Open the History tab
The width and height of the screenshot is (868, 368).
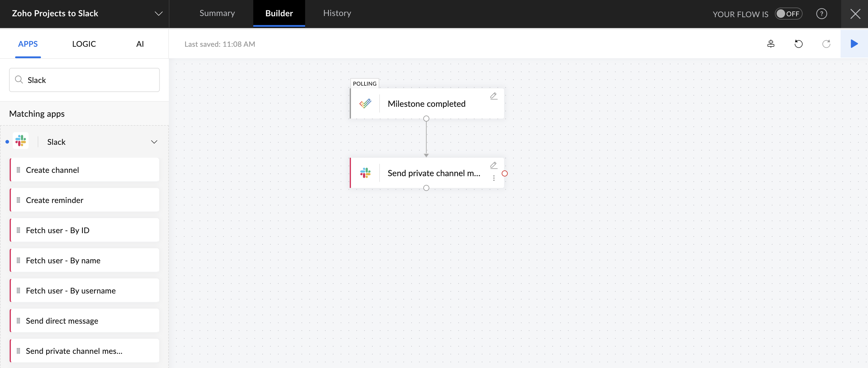(337, 13)
